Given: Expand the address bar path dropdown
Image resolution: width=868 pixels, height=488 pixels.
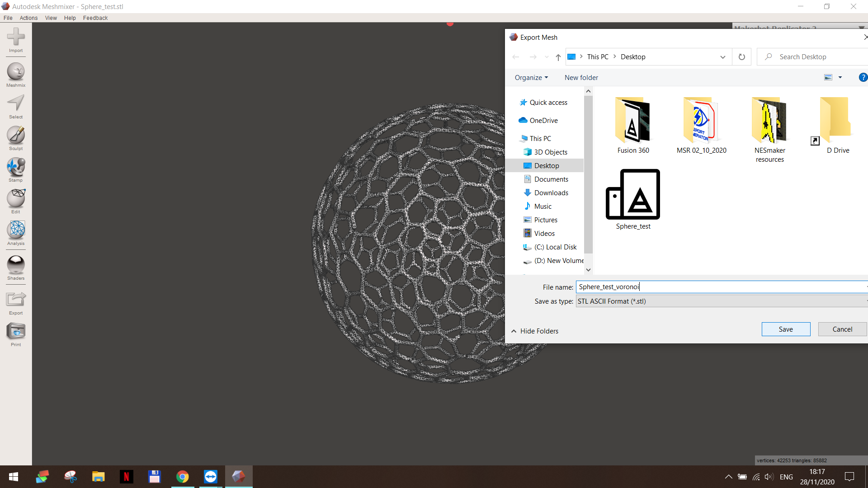Looking at the screenshot, I should click(722, 57).
